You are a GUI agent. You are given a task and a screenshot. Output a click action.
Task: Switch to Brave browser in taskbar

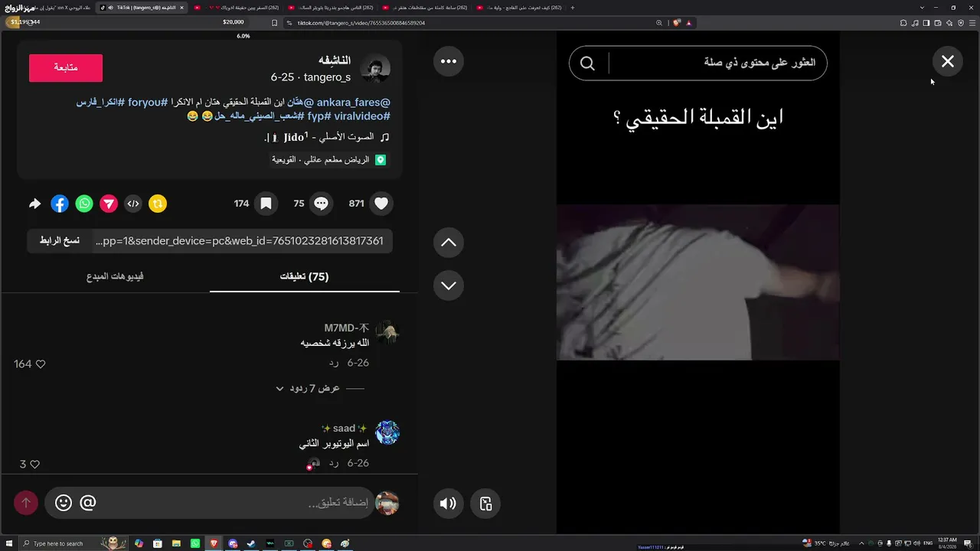click(x=214, y=543)
